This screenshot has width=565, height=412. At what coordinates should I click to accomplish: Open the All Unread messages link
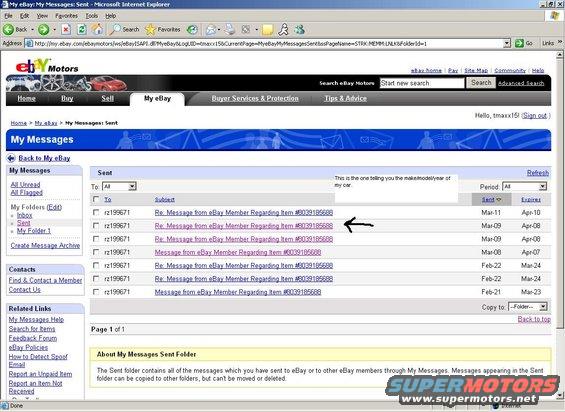25,185
